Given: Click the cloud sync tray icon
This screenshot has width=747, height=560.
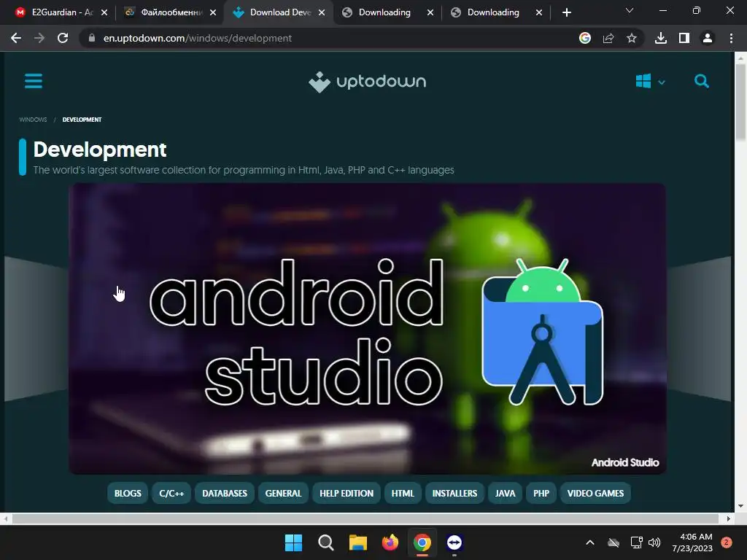Looking at the screenshot, I should [x=614, y=542].
